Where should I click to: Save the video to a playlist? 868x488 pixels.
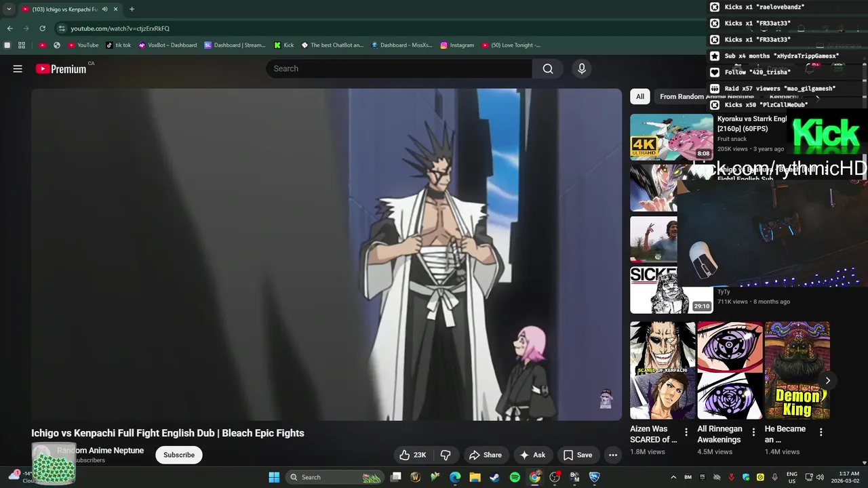point(578,455)
